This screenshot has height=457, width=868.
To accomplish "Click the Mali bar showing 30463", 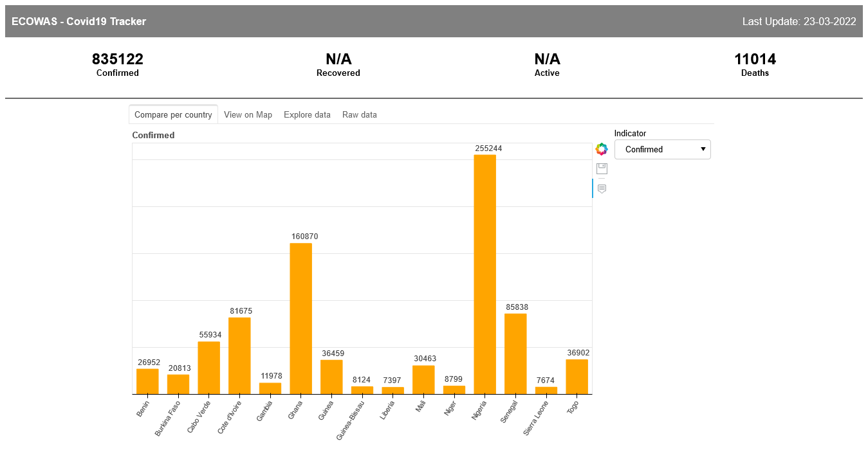I will (423, 380).
